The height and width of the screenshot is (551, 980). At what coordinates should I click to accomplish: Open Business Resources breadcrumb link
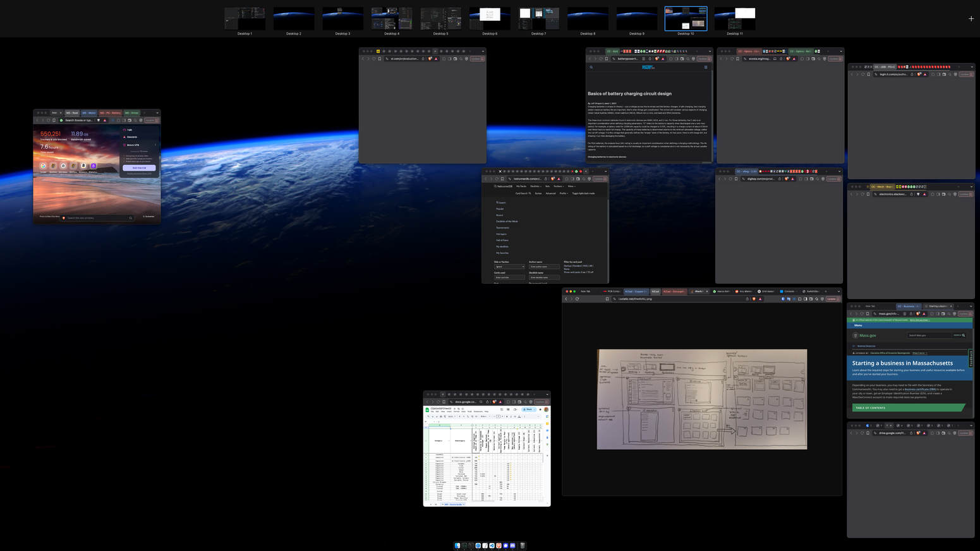click(x=866, y=346)
